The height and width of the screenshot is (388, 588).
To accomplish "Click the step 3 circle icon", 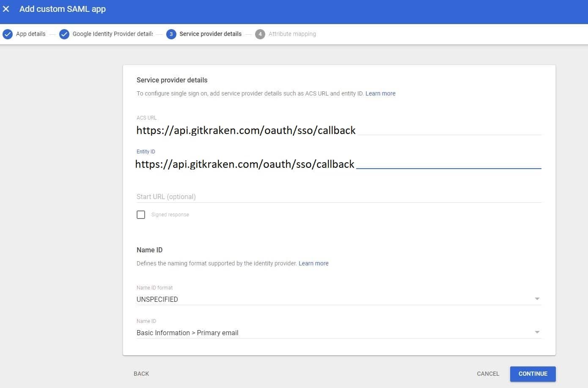I will click(171, 34).
